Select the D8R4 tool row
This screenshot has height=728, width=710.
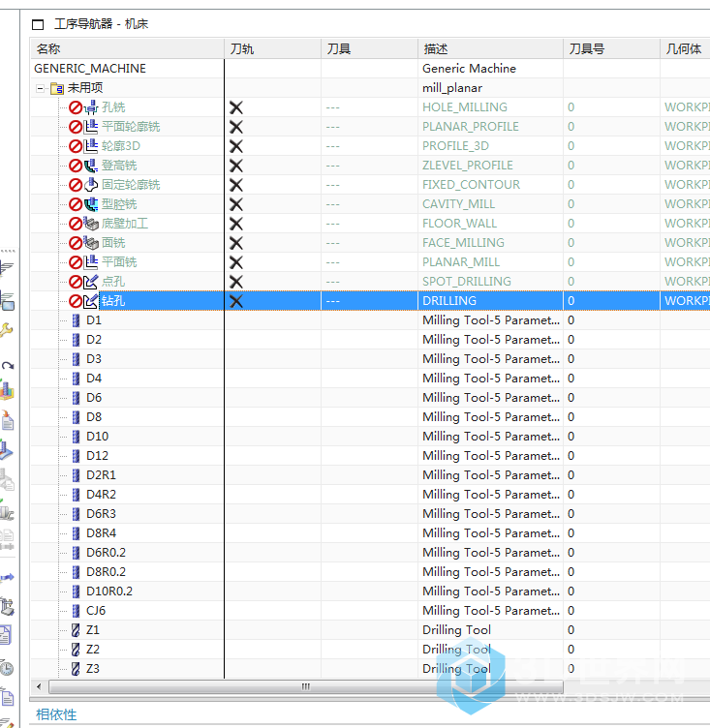370,533
